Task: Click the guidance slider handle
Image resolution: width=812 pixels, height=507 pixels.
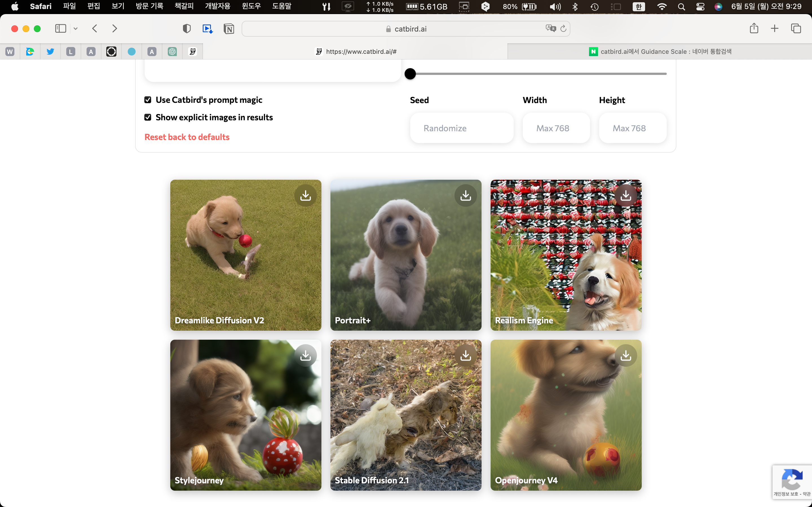Action: [x=410, y=74]
